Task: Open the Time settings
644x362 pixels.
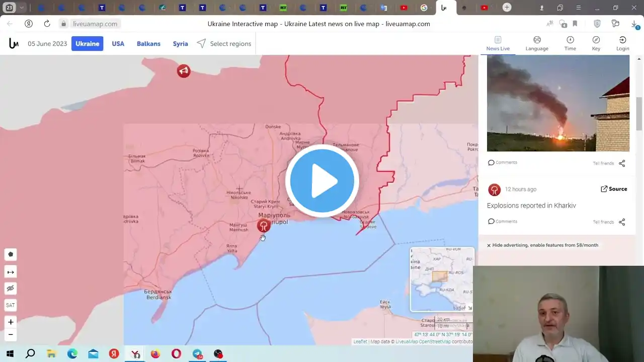Action: tap(570, 44)
